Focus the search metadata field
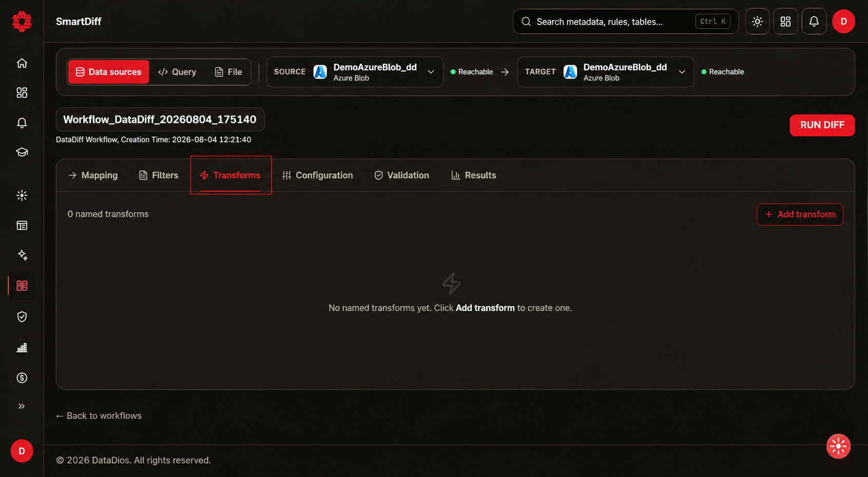This screenshot has height=477, width=868. coord(625,22)
